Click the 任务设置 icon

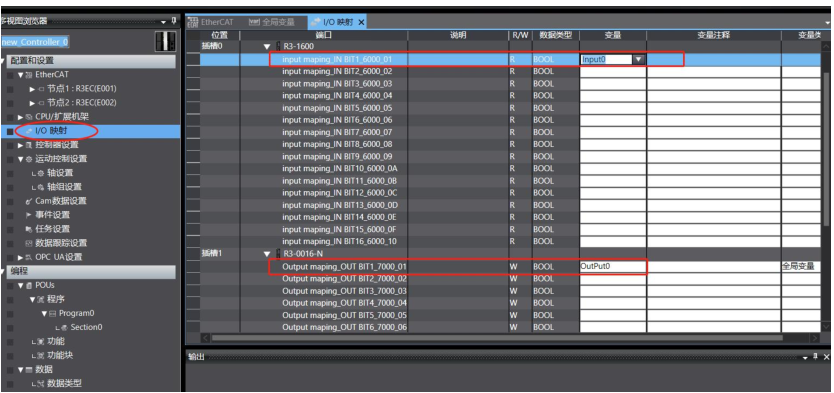pyautogui.click(x=29, y=229)
